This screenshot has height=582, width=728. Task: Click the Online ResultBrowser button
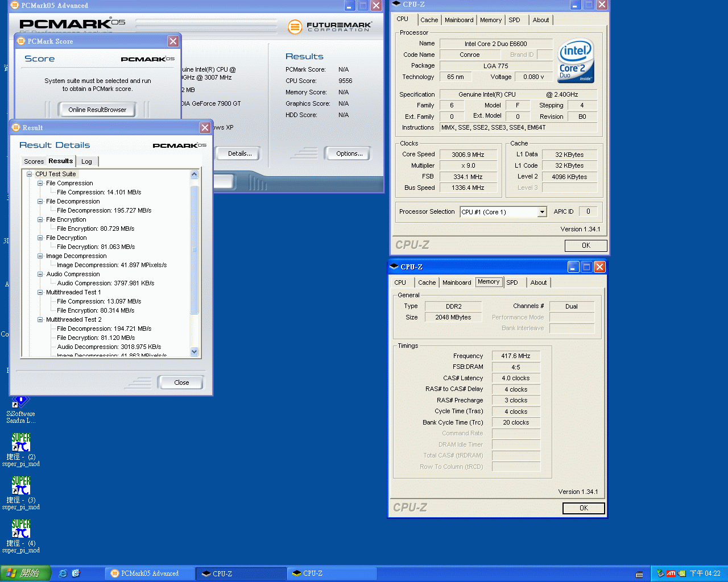click(97, 110)
